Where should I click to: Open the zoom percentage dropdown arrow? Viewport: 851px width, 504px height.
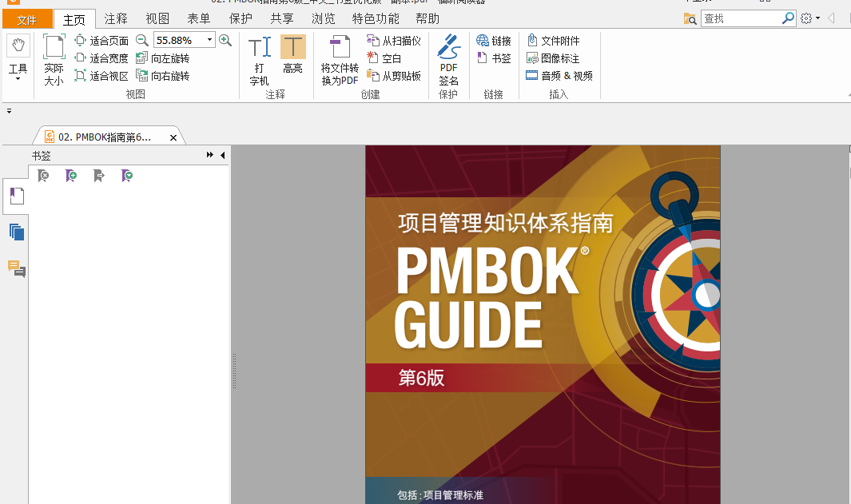point(209,40)
